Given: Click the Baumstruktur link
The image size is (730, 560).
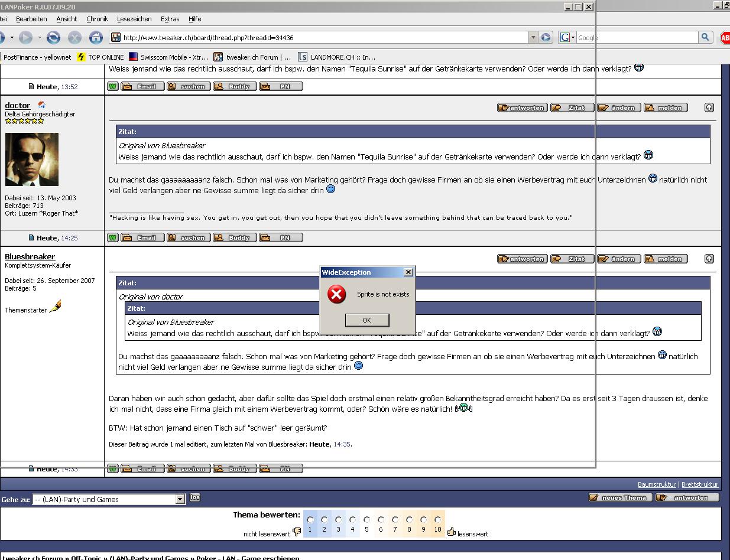Looking at the screenshot, I should 657,484.
